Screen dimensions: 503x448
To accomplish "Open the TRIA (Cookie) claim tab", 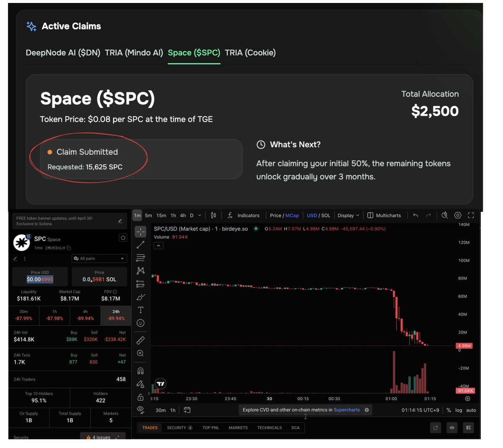I will pos(250,53).
